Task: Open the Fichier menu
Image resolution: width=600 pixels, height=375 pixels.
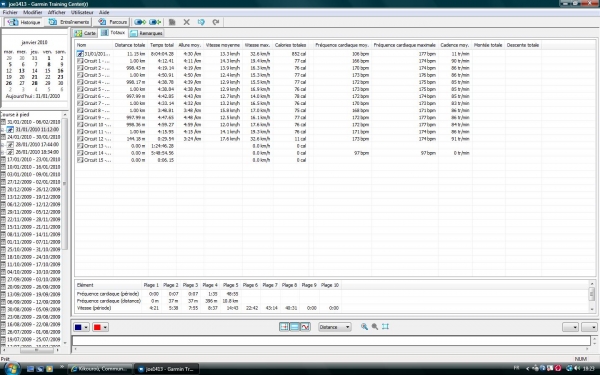Action: point(10,12)
